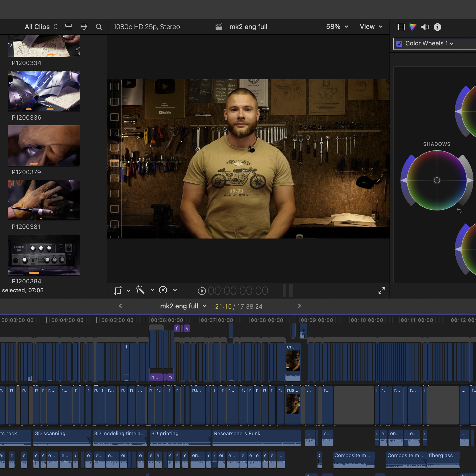Image resolution: width=476 pixels, height=476 pixels.
Task: Go back in timeline history
Action: [121, 306]
